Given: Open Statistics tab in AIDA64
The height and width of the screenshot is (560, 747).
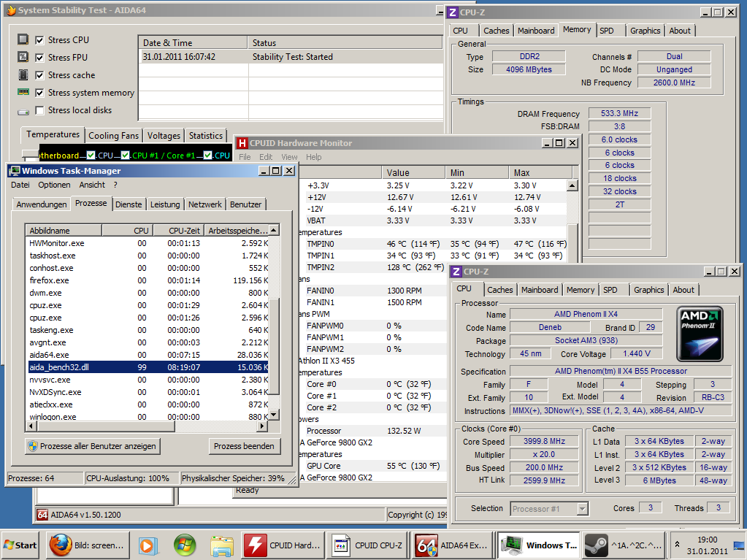Looking at the screenshot, I should (x=205, y=136).
